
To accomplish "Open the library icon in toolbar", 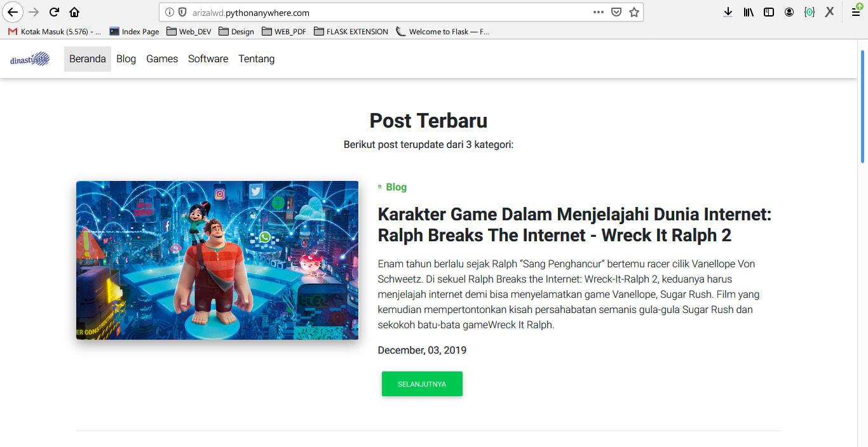I will tap(749, 12).
